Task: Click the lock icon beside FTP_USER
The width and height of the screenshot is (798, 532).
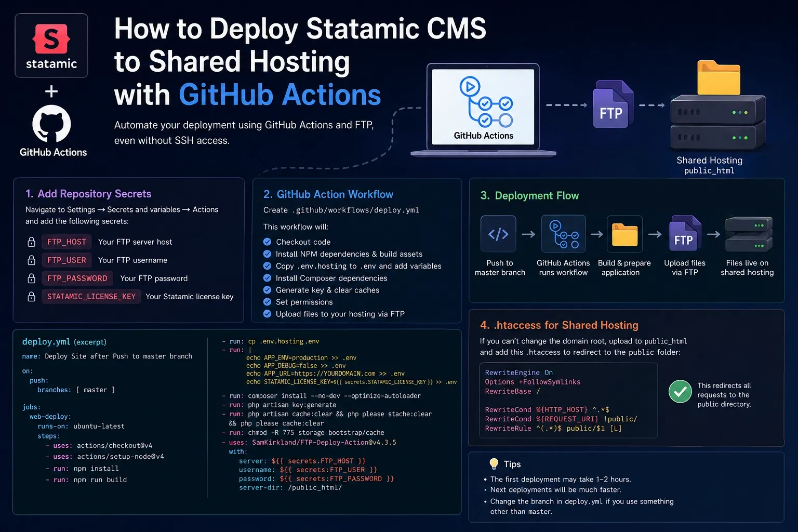Action: (31, 260)
